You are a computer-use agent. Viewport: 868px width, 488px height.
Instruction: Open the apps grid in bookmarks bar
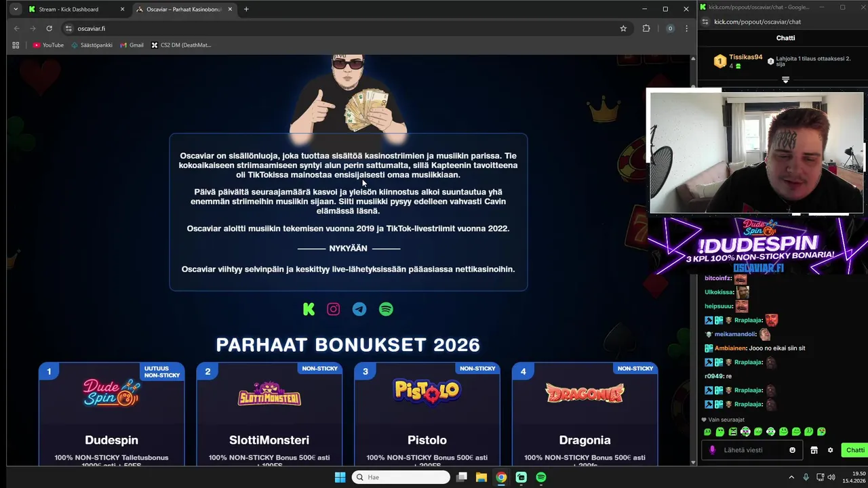(16, 45)
